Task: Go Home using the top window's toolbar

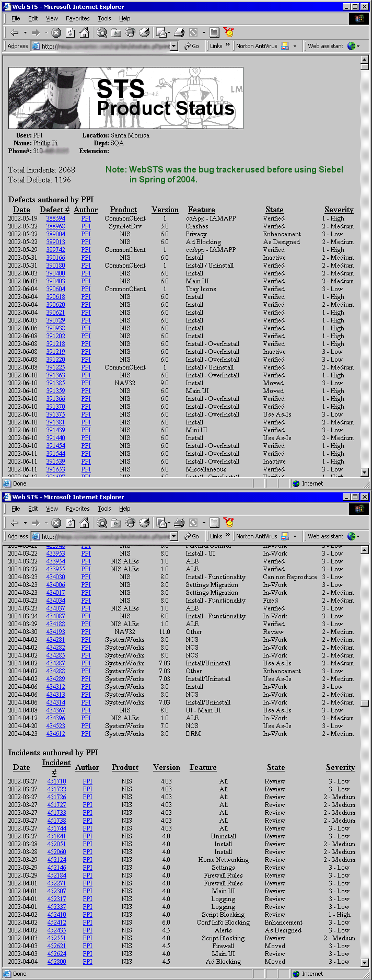Action: pyautogui.click(x=84, y=32)
